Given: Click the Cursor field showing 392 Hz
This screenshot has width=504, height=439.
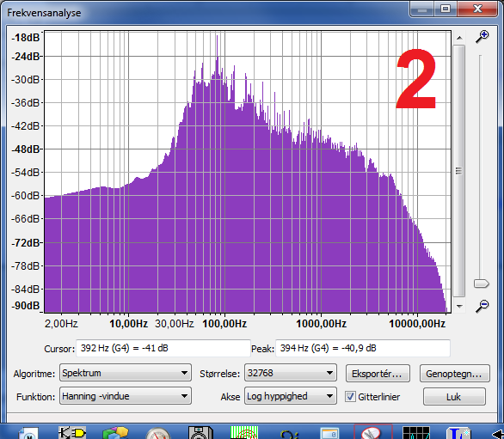Looking at the screenshot, I should point(163,348).
